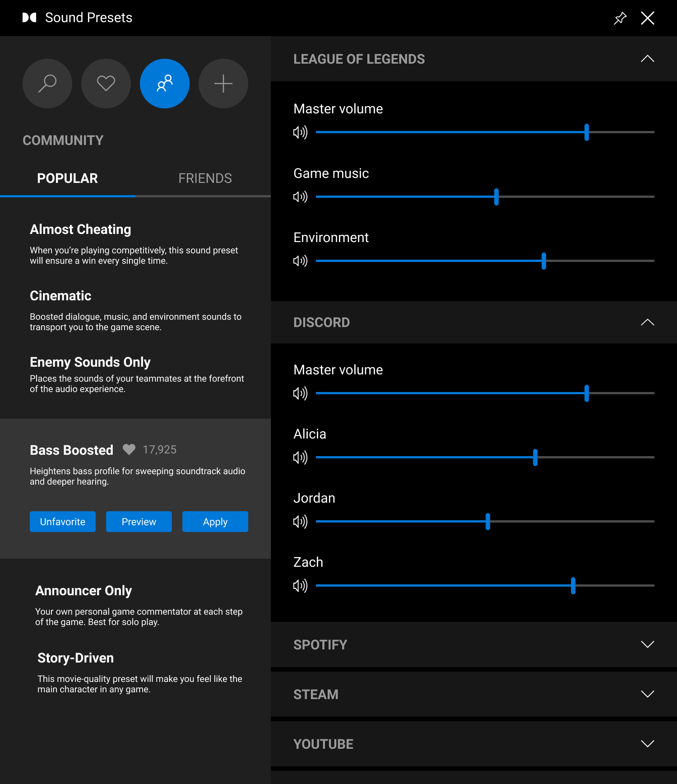Click the COMMUNITY heading
Viewport: 677px width, 784px height.
63,140
